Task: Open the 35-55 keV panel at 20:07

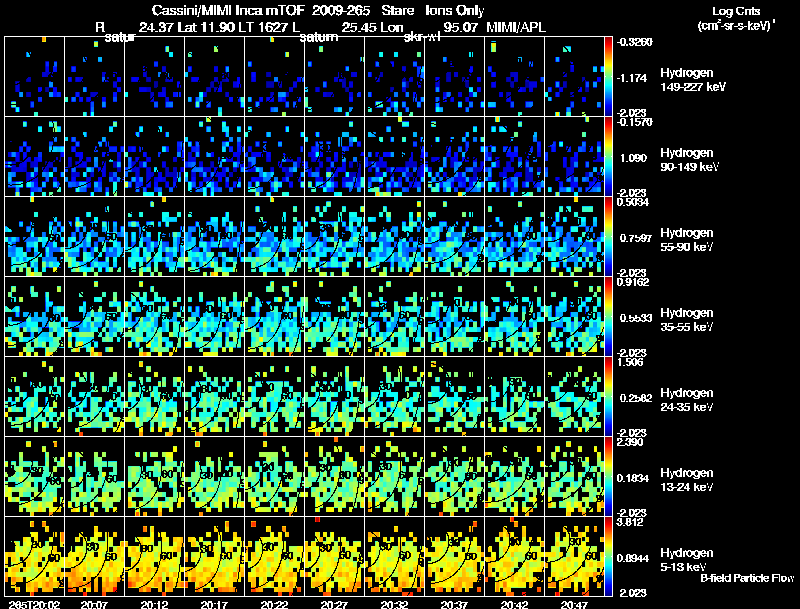Action: point(94,317)
